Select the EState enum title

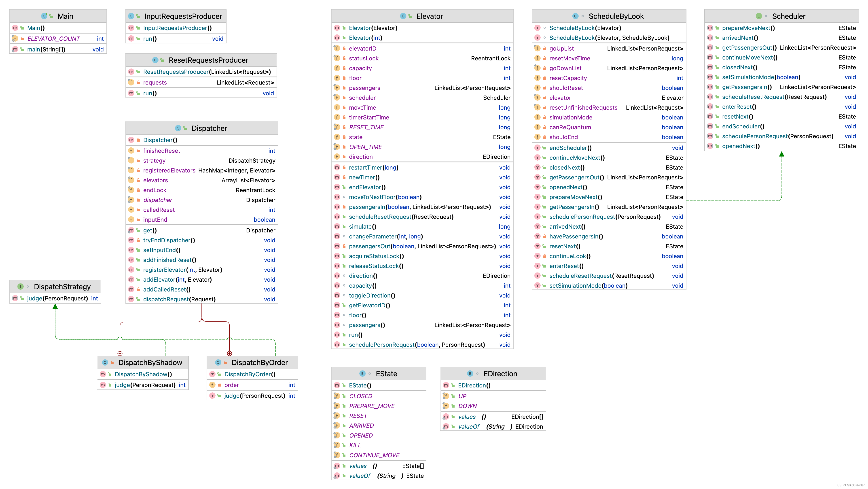click(x=387, y=374)
